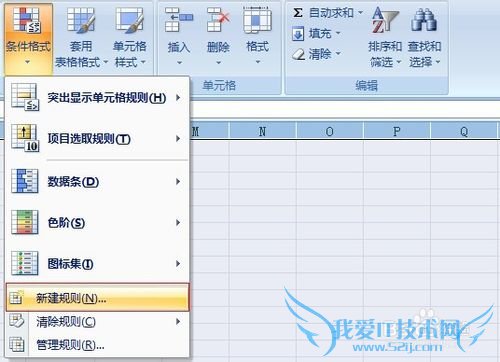Click the 数据条 data bars icon

coord(25,181)
